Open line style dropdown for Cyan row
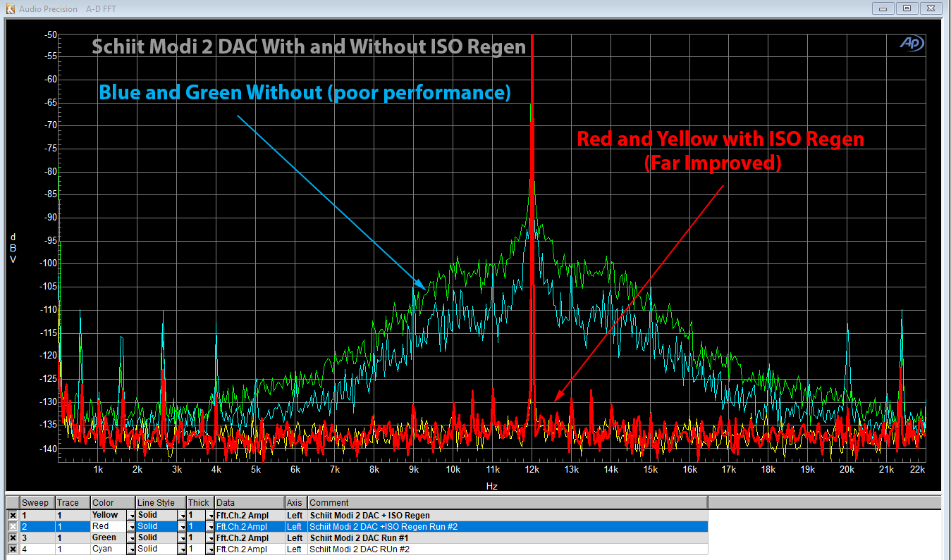This screenshot has width=951, height=560. [182, 549]
